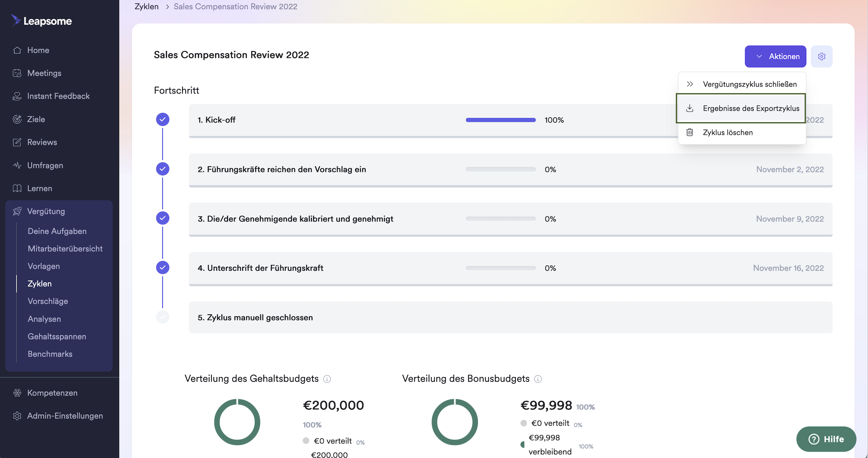Go to Mitarbeiterübersicht submenu item
This screenshot has width=868, height=458.
point(65,249)
